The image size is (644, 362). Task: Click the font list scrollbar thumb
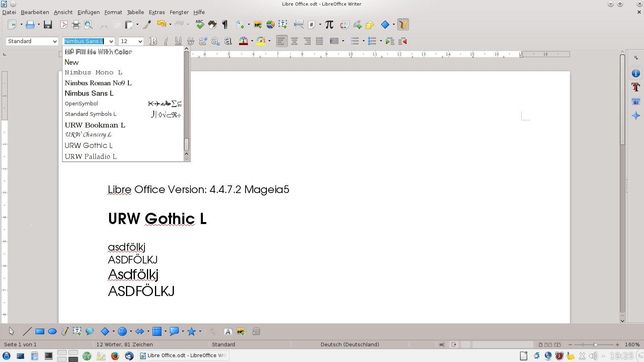(x=186, y=144)
